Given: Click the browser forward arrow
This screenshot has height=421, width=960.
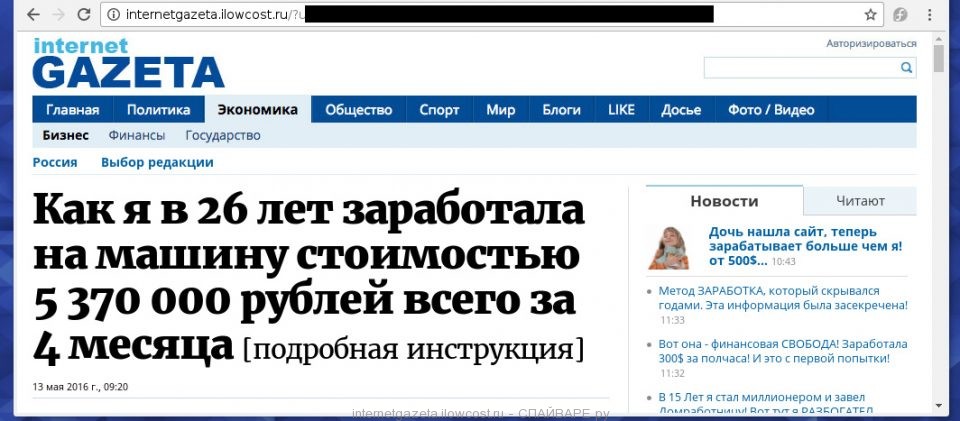Looking at the screenshot, I should [57, 14].
